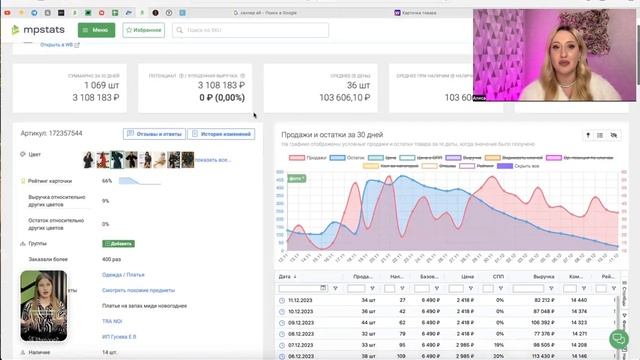The width and height of the screenshot is (640, 360).
Task: Click the clock icon in row 08.12.2023
Action: coord(282,334)
